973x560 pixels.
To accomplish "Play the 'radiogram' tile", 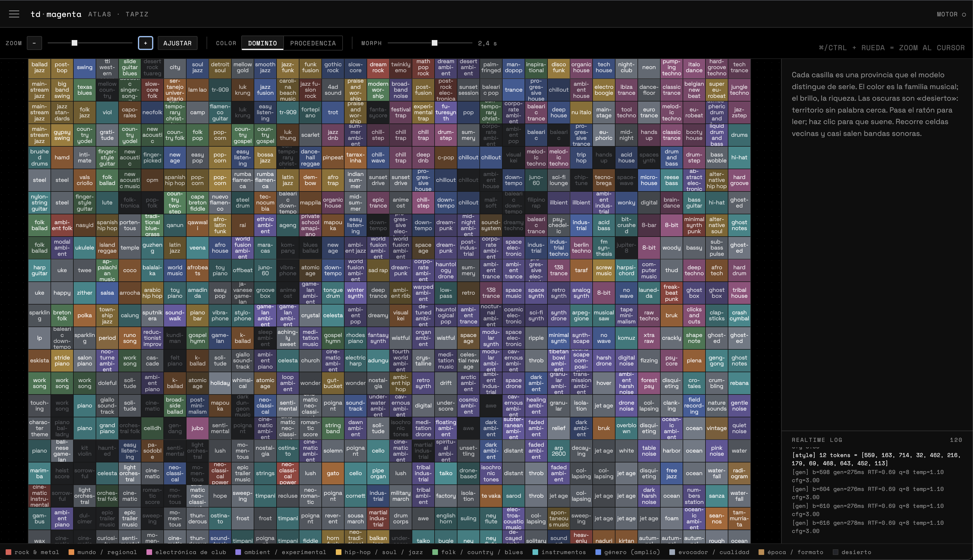I will [739, 473].
